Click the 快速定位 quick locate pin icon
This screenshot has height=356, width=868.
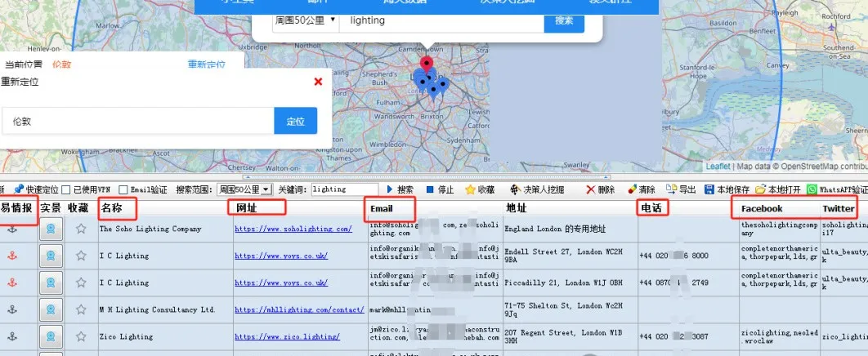coord(19,189)
